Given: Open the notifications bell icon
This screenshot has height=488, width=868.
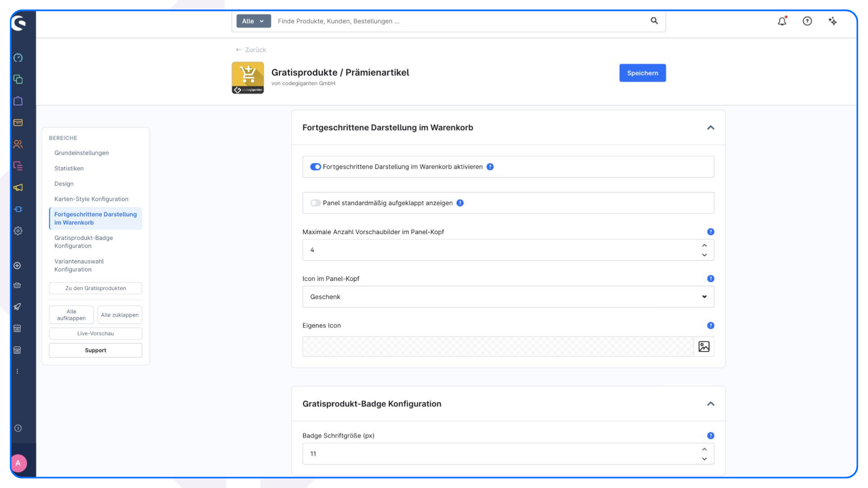Looking at the screenshot, I should 782,21.
